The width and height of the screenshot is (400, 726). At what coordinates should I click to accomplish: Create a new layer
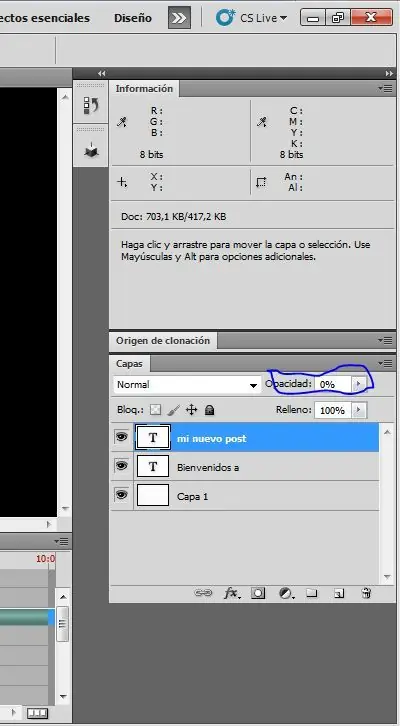click(339, 594)
